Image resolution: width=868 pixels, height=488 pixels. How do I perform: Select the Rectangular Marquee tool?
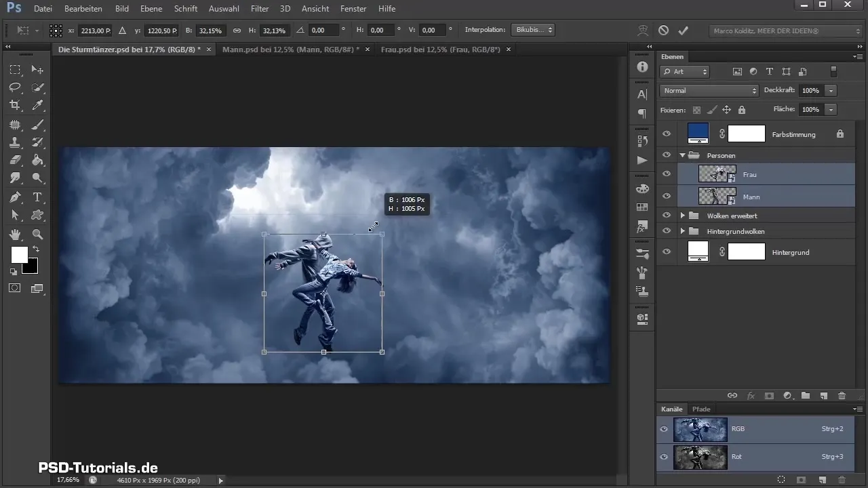[15, 70]
